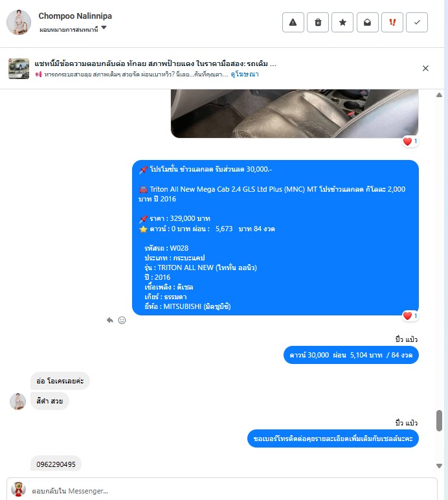Click scrollbar up arrow in chat

pyautogui.click(x=439, y=95)
